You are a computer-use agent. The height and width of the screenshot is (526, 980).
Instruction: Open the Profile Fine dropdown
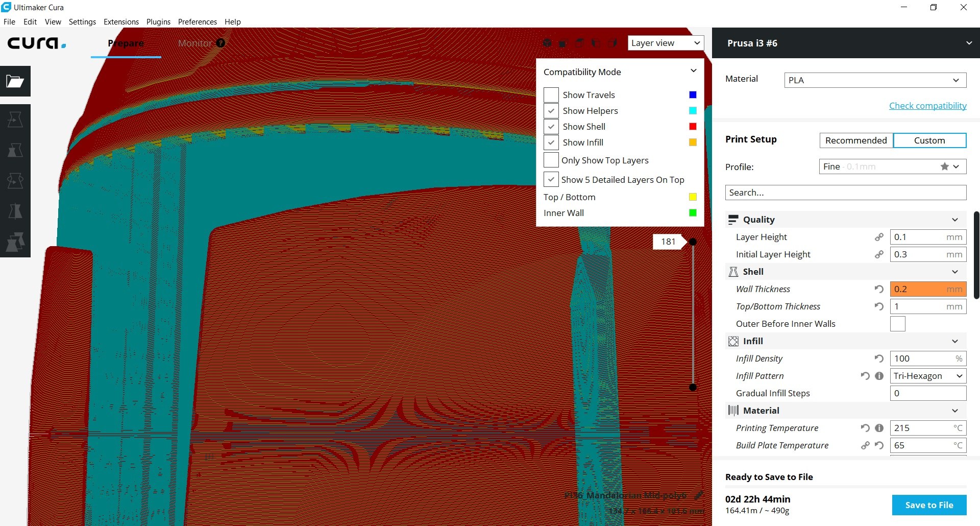[x=893, y=166]
